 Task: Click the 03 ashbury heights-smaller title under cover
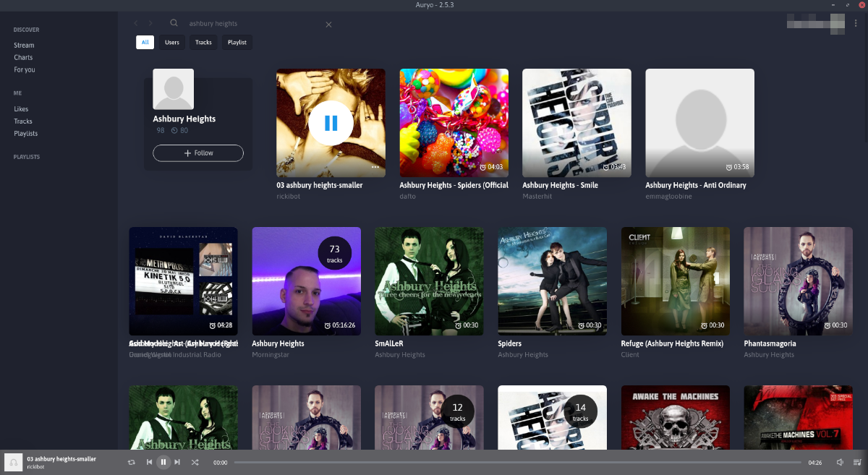pyautogui.click(x=319, y=185)
